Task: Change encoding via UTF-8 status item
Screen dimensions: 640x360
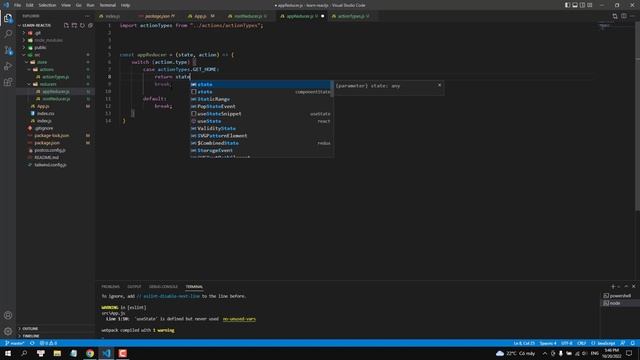Action: (567, 343)
